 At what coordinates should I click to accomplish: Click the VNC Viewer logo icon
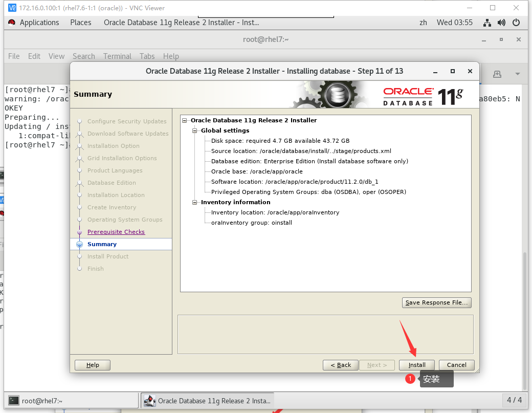pos(12,8)
